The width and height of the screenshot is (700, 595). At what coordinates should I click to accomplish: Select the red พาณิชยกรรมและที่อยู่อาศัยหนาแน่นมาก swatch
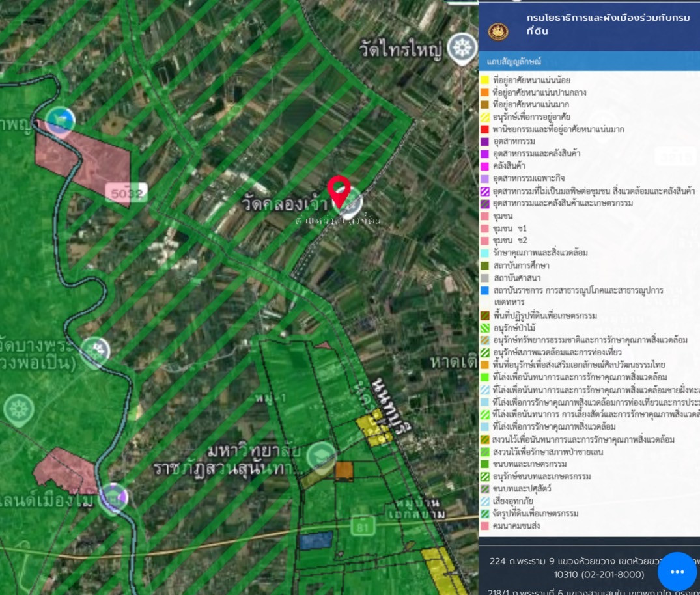click(484, 129)
